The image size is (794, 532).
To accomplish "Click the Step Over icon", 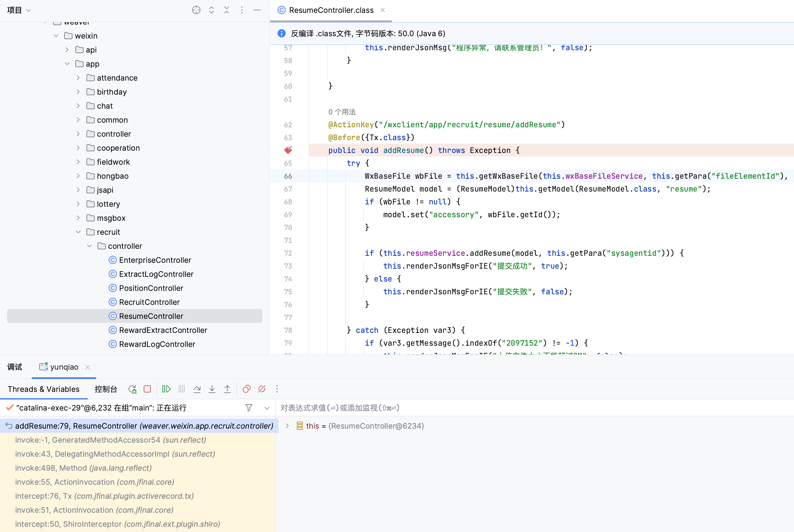I will click(197, 389).
